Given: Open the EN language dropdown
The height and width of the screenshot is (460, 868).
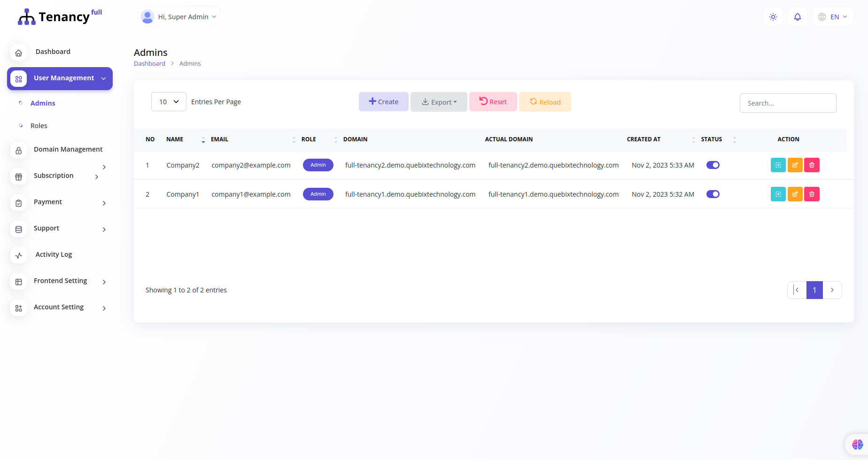Looking at the screenshot, I should click(x=832, y=16).
